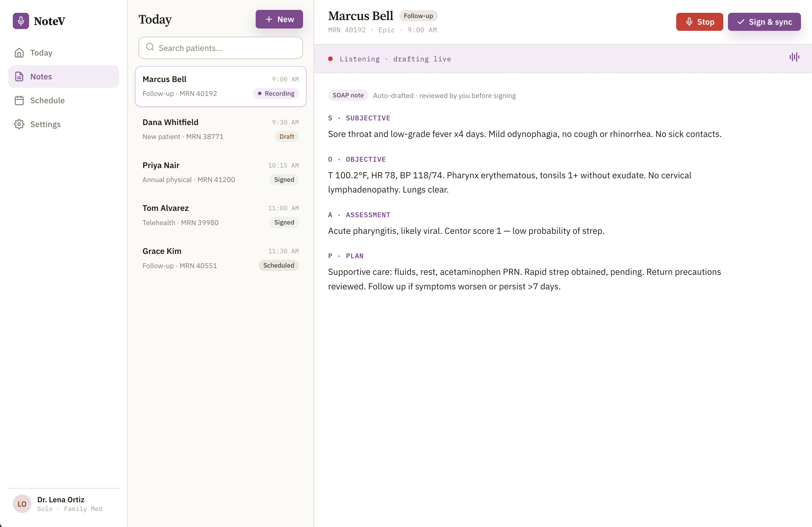Click the NoteV microphone logo icon
This screenshot has width=812, height=527.
pos(21,21)
